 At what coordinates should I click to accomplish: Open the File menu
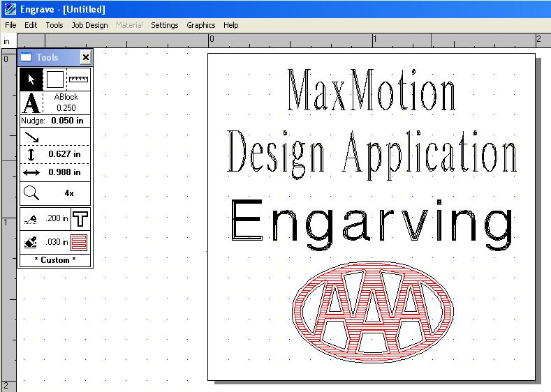(x=10, y=25)
